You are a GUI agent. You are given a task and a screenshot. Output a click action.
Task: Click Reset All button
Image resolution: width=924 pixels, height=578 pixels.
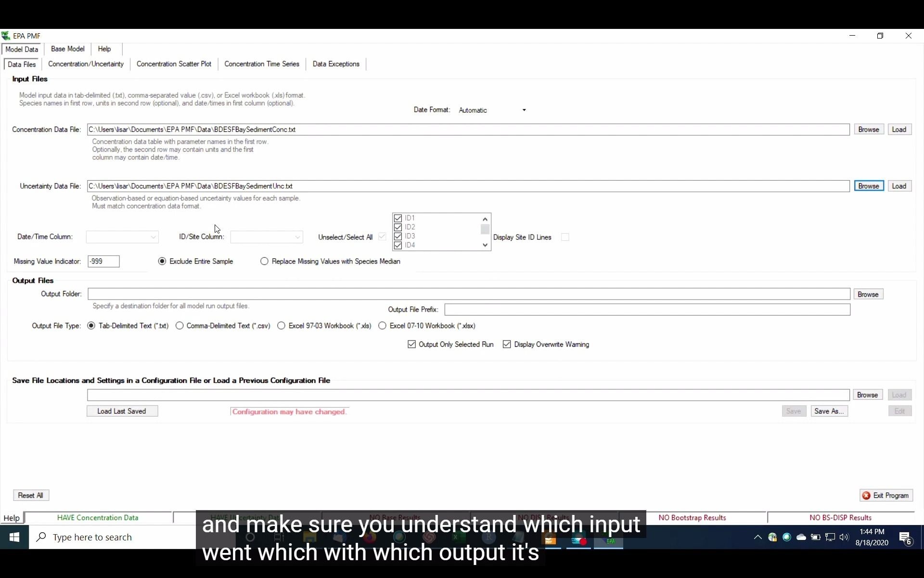pos(30,495)
